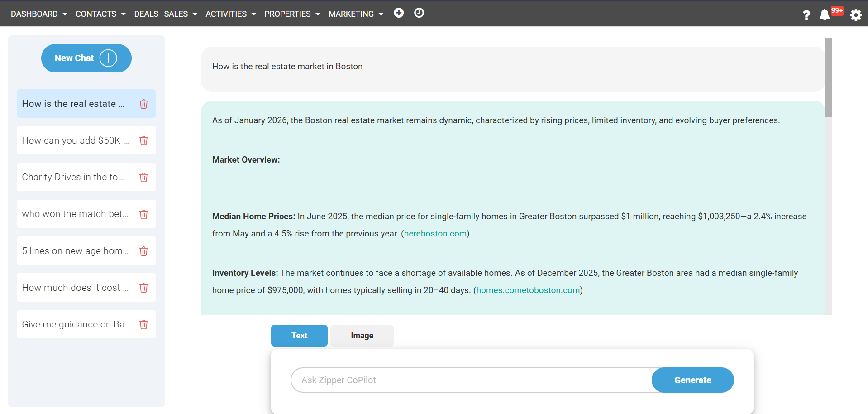Screen dimensions: 868x414
Task: Open the hereboston.com source link
Action: 435,234
